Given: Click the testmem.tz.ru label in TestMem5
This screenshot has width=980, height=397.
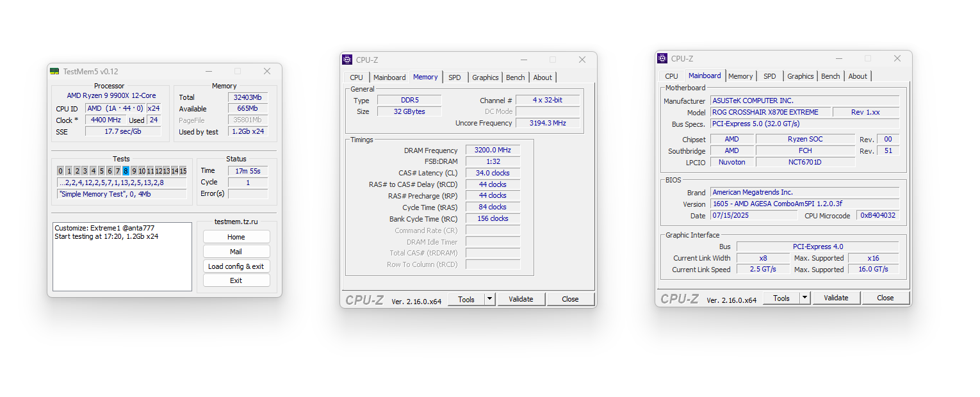Looking at the screenshot, I should (236, 222).
